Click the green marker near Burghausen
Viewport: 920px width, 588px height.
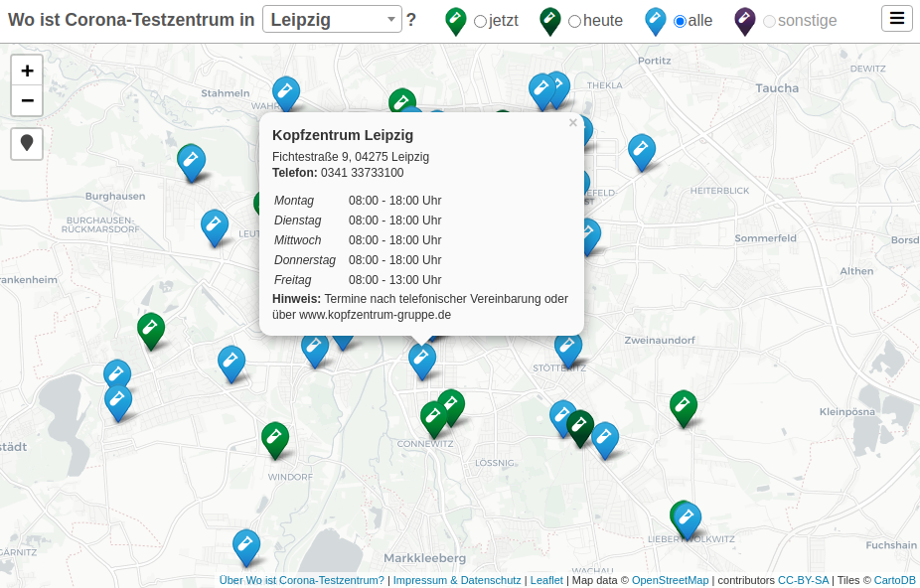pyautogui.click(x=151, y=331)
